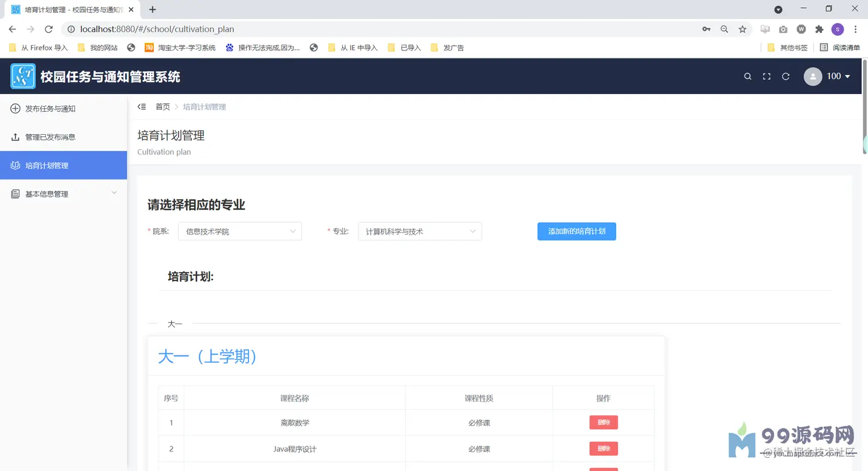Screen dimensions: 868x471
Task: Go to 首页 breadcrumb link
Action: pyautogui.click(x=162, y=107)
